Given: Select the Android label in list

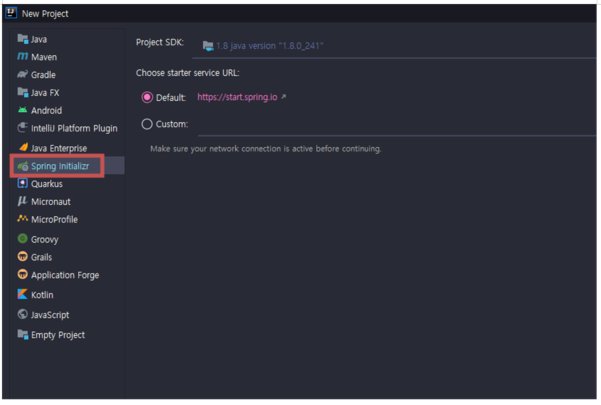Looking at the screenshot, I should tap(46, 110).
